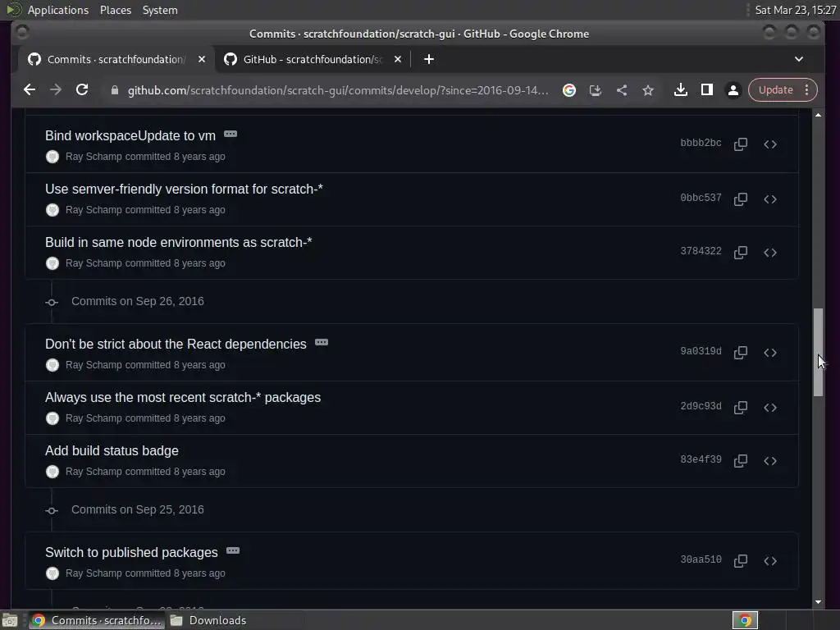Switch to Commits scratchfoundation tab
Image resolution: width=840 pixels, height=630 pixels.
tap(116, 59)
